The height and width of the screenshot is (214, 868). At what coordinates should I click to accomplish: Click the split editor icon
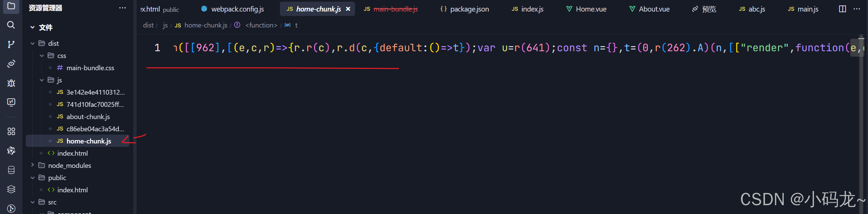point(843,9)
